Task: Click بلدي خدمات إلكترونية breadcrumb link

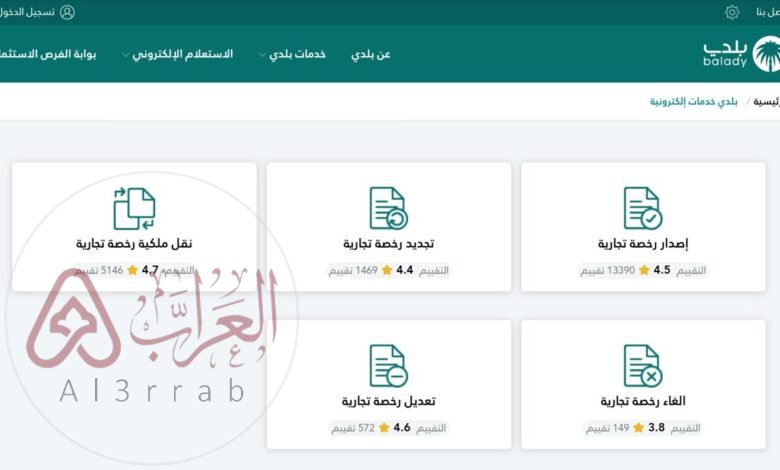Action: coord(693,101)
